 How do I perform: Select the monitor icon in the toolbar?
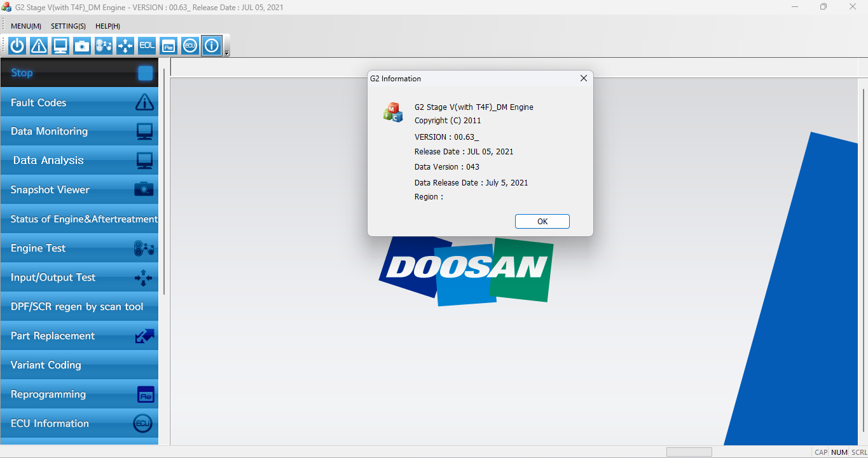click(x=60, y=46)
